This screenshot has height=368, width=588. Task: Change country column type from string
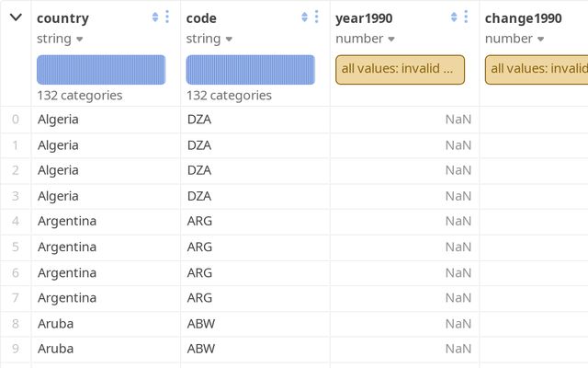click(60, 39)
